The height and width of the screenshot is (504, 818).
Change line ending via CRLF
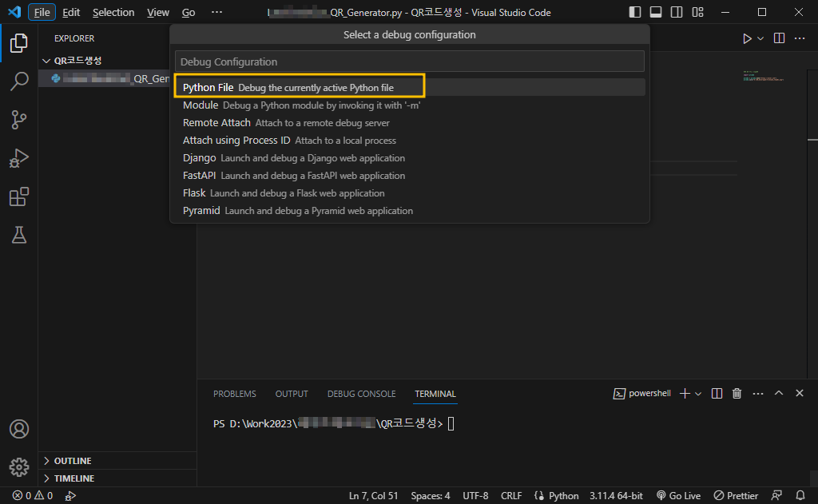click(511, 496)
